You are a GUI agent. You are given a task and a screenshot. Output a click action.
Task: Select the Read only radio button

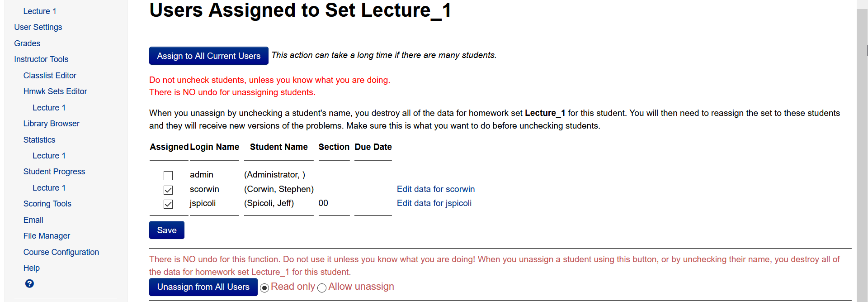tap(264, 288)
